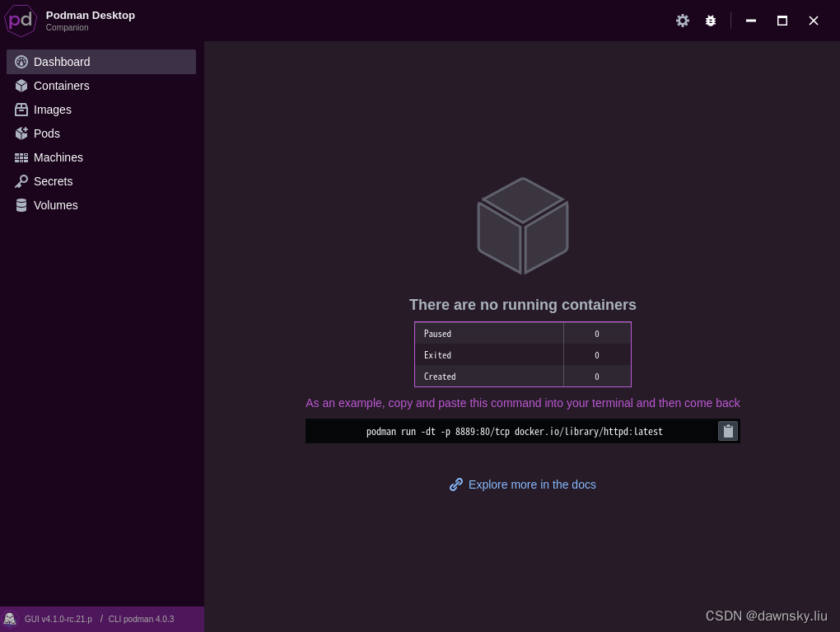Click the Companion subtitle text
The width and height of the screenshot is (840, 632).
pos(67,27)
